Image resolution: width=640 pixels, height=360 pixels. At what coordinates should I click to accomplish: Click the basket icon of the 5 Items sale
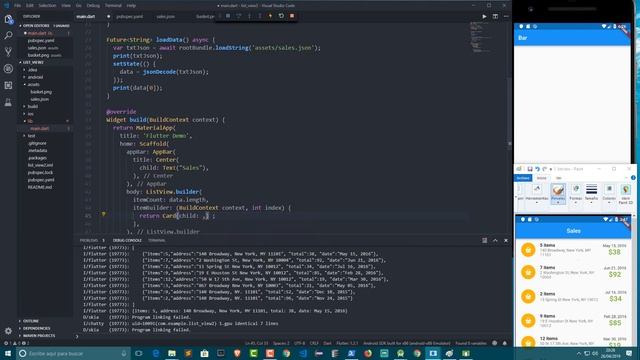tap(528, 250)
